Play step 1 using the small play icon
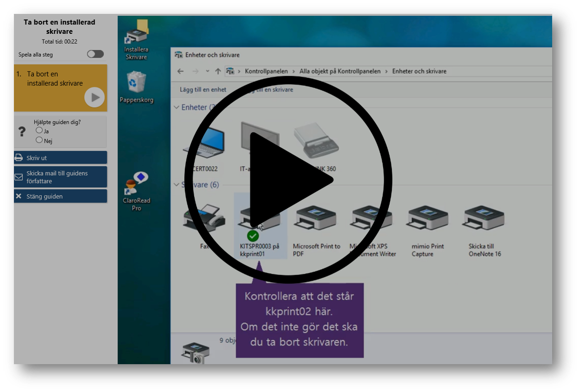 [94, 97]
